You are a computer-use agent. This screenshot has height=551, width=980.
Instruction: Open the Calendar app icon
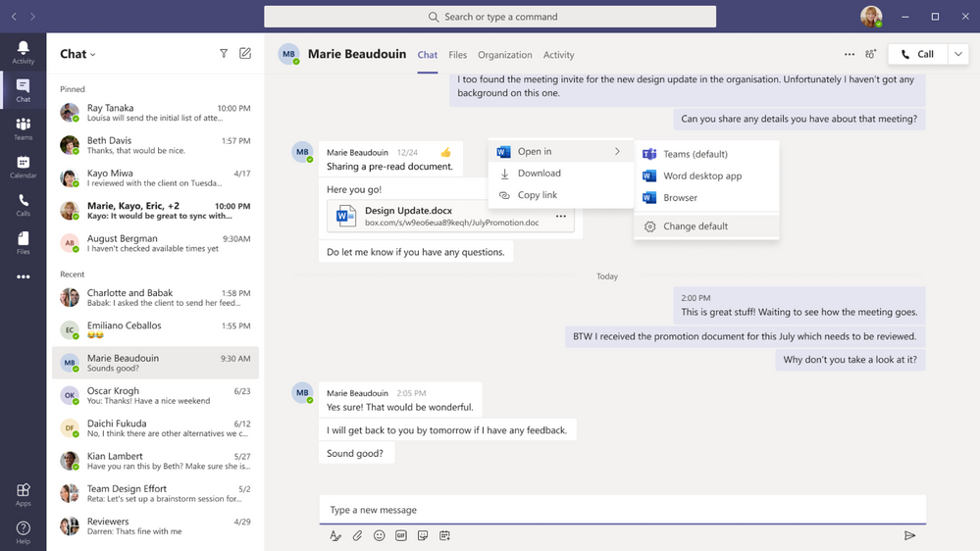pos(23,167)
